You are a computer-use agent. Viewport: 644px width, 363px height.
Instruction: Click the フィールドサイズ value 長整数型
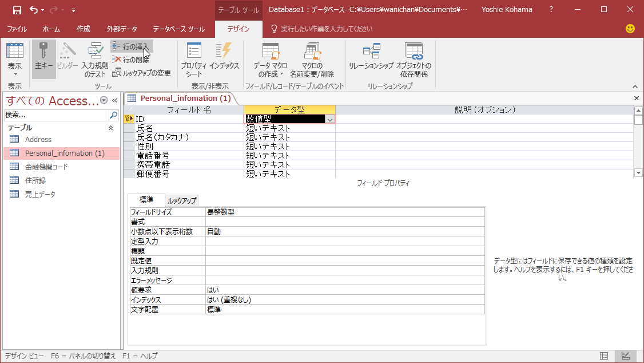[x=345, y=212]
